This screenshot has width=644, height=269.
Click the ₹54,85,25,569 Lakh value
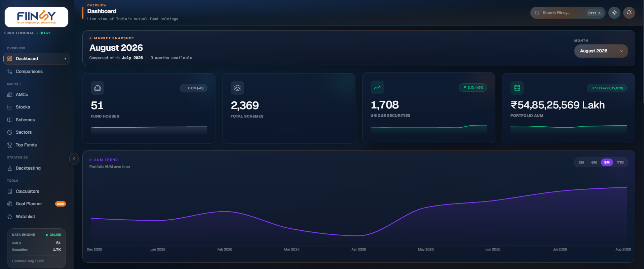tap(558, 105)
